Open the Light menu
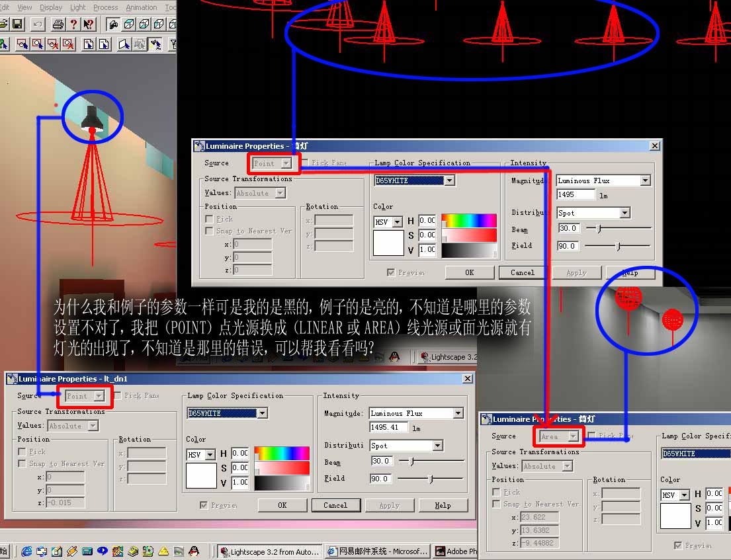This screenshot has height=560, width=731. (x=78, y=7)
